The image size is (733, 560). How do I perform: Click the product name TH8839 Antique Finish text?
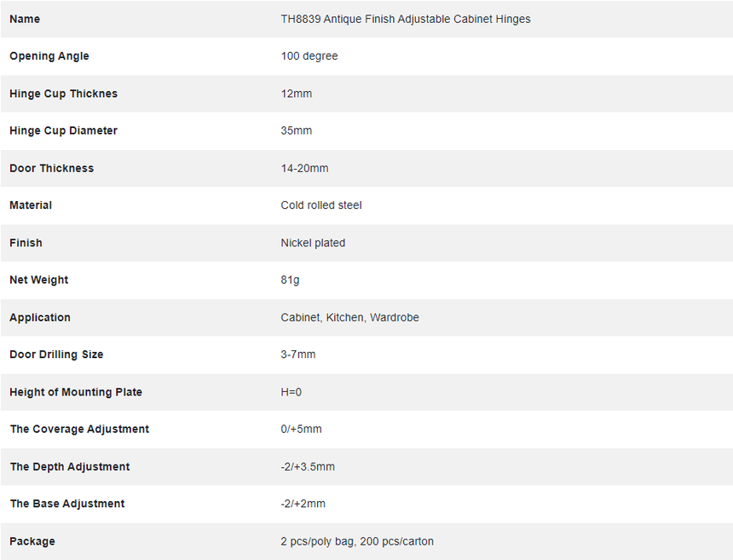pyautogui.click(x=406, y=19)
